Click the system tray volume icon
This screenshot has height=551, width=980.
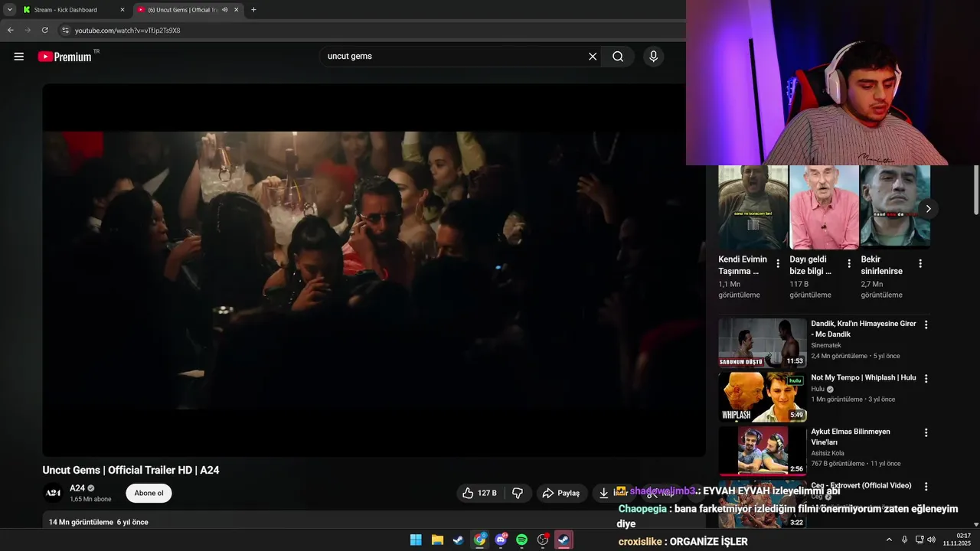pos(931,540)
